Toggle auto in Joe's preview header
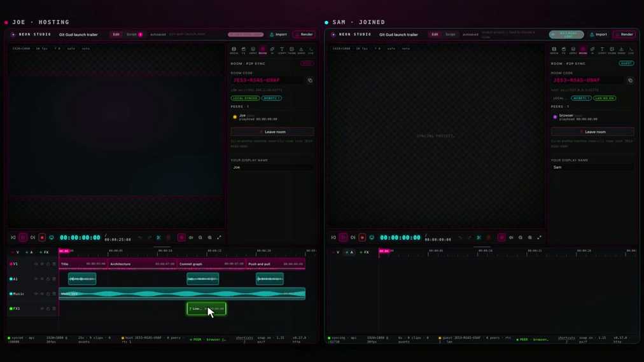The width and height of the screenshot is (644, 362). pyautogui.click(x=85, y=48)
